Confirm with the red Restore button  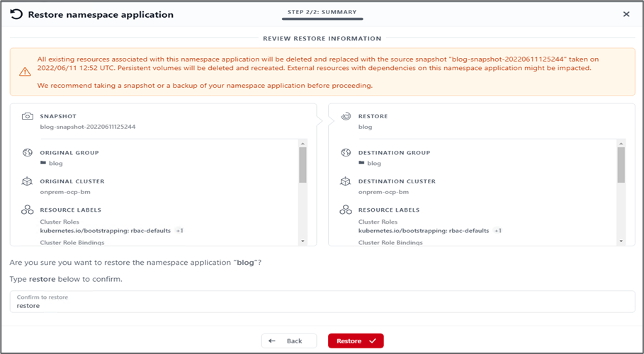355,341
